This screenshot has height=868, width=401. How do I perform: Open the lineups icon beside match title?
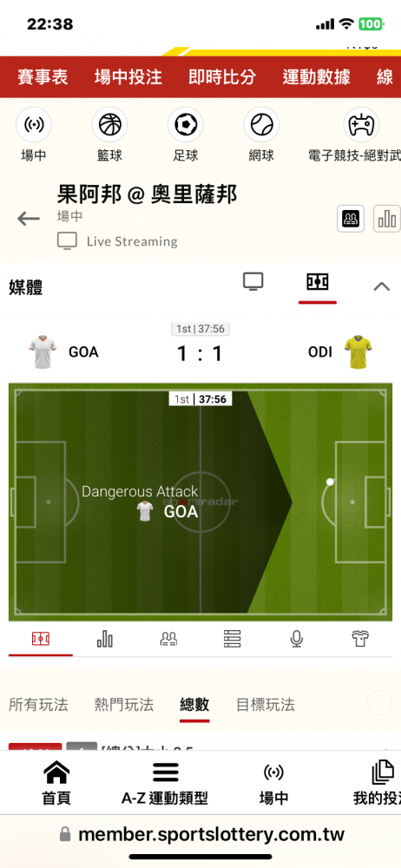(351, 219)
